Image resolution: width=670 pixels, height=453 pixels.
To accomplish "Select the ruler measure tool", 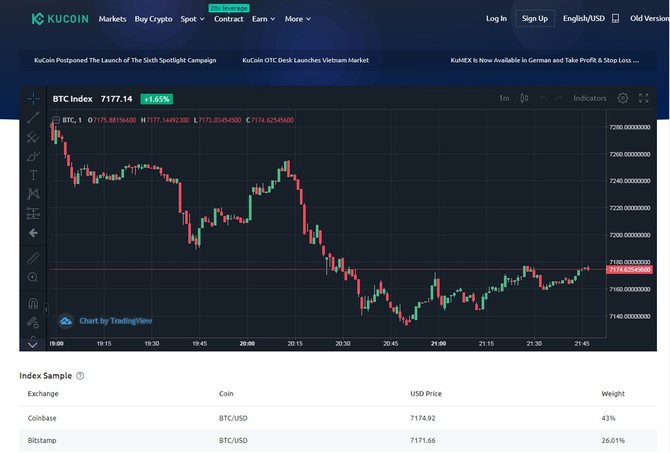I will click(x=33, y=258).
